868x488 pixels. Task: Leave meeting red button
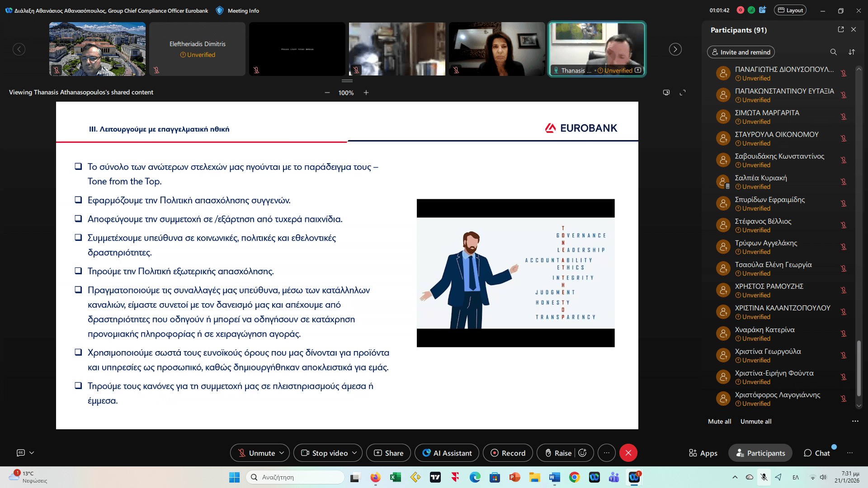(x=628, y=453)
